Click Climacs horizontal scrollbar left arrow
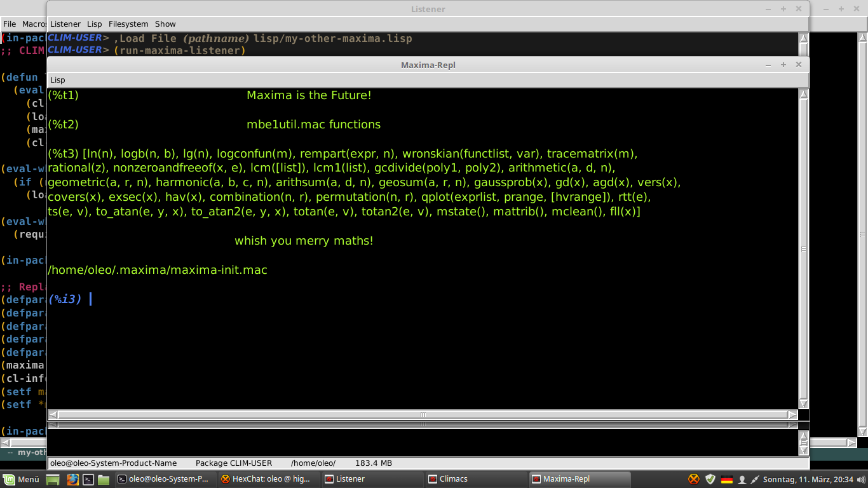This screenshot has height=488, width=868. tap(5, 443)
